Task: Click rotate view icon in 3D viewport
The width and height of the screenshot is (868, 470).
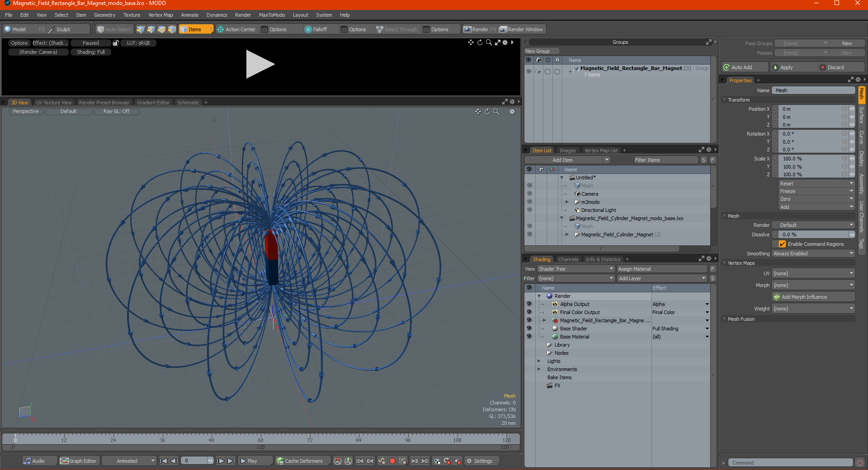Action: click(x=487, y=112)
